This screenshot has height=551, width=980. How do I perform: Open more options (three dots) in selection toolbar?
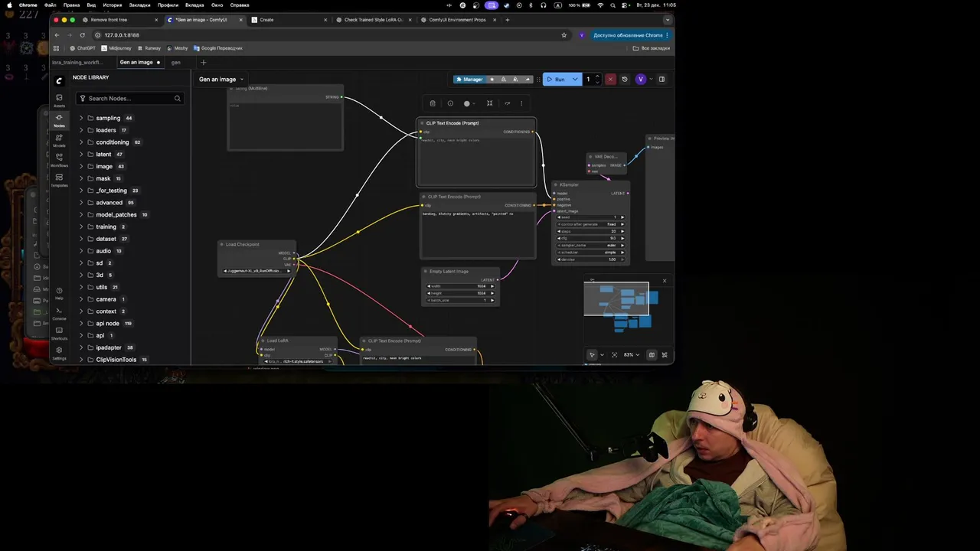pyautogui.click(x=521, y=103)
